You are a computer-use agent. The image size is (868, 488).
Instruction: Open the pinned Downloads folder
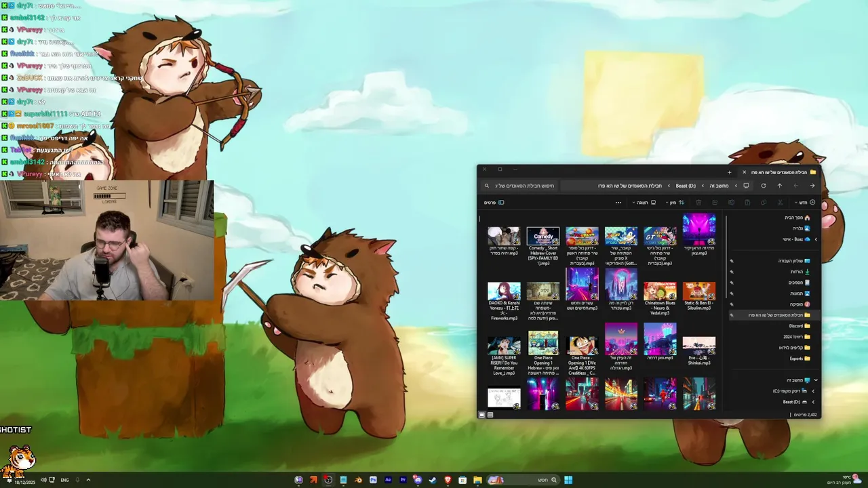(x=800, y=272)
